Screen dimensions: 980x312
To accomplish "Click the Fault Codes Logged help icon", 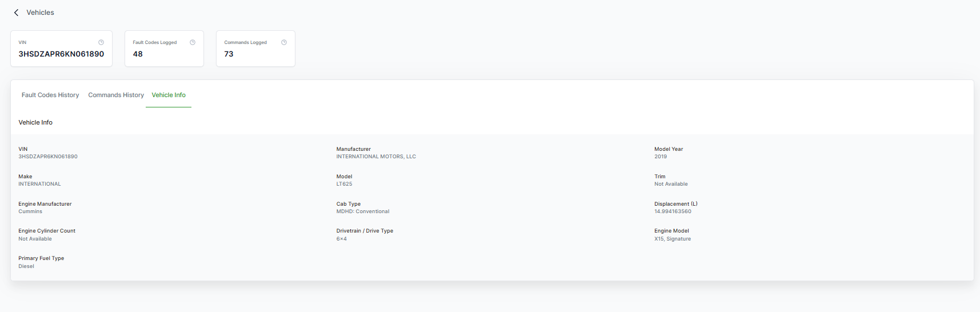I will (193, 42).
